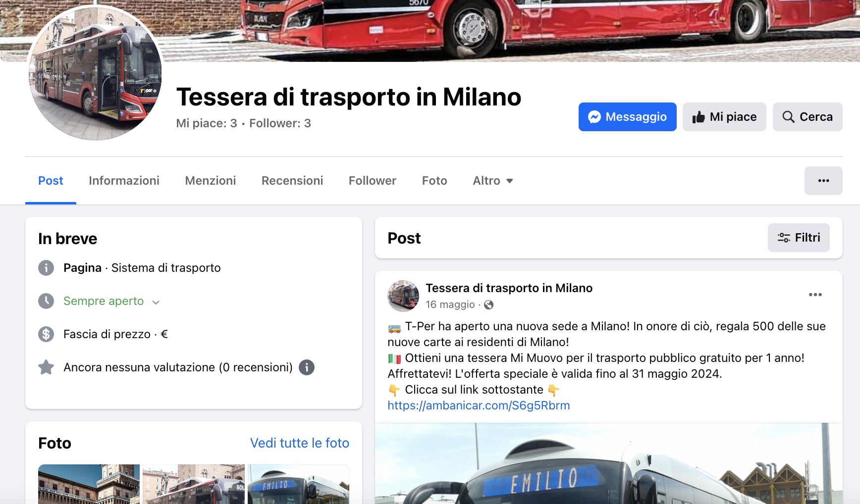Select the Foto tab
The height and width of the screenshot is (504, 860).
pyautogui.click(x=434, y=181)
